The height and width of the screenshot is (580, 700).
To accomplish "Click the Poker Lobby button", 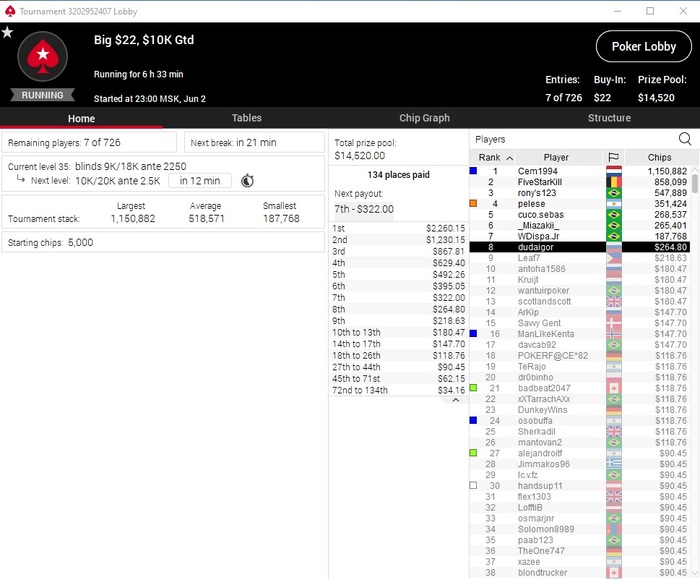I will [644, 46].
